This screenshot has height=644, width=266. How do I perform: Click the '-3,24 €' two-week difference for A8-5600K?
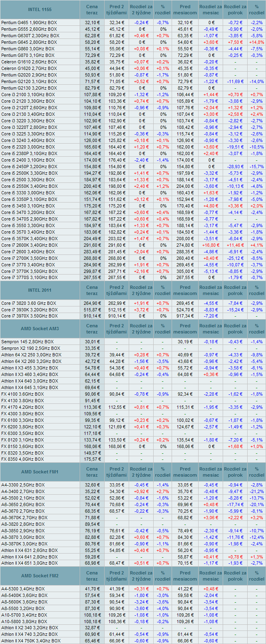141,602
